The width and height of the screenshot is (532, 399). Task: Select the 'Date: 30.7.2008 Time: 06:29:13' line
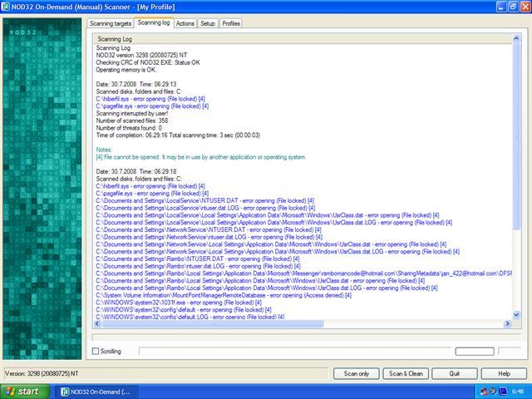point(136,84)
